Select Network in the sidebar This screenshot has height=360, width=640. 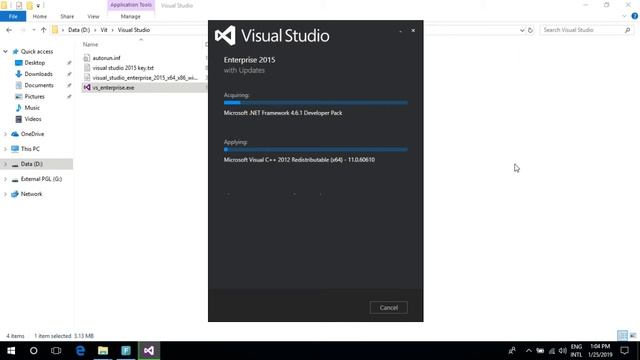31,194
